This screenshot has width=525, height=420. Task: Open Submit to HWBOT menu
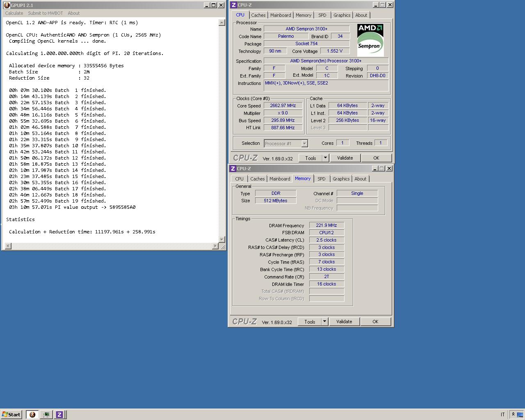click(46, 13)
